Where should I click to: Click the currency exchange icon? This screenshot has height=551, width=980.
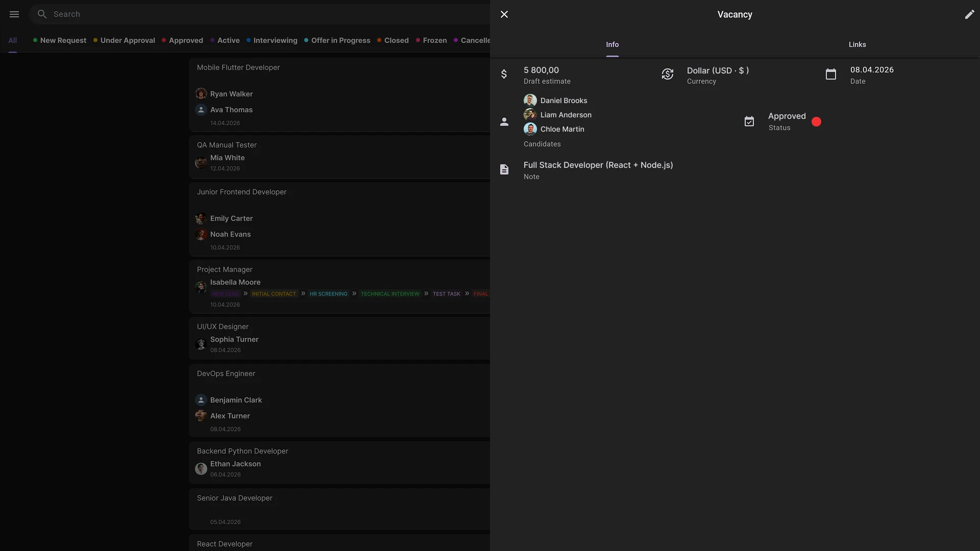click(x=668, y=74)
